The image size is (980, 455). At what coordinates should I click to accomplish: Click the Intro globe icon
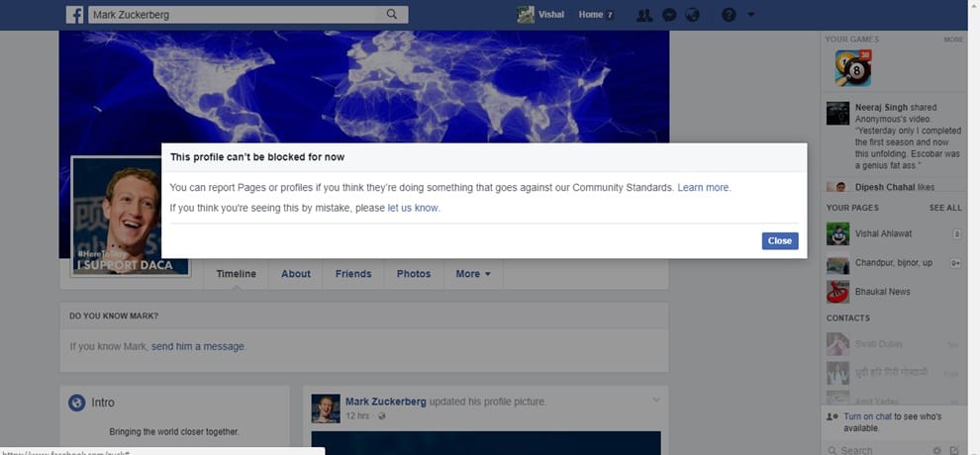[77, 403]
